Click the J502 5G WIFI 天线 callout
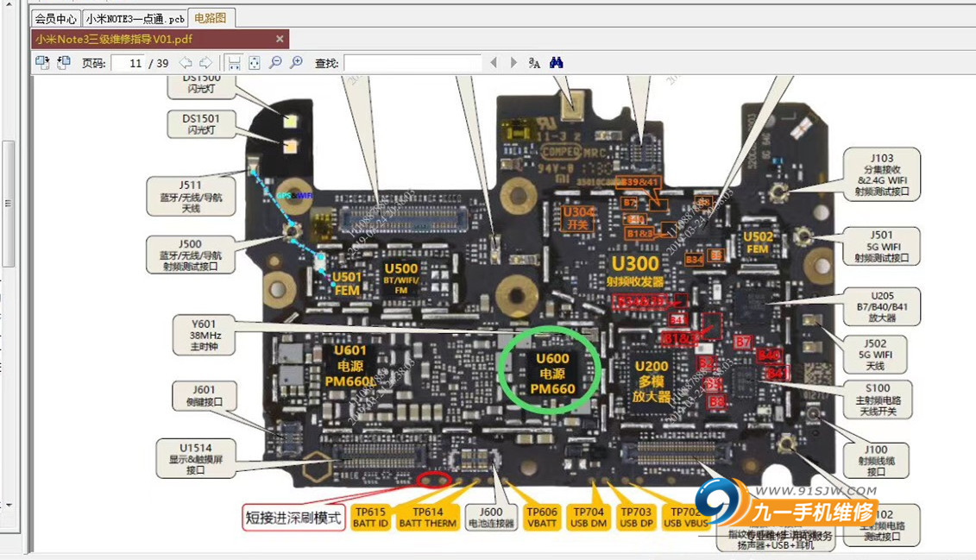This screenshot has height=560, width=976. tap(875, 355)
